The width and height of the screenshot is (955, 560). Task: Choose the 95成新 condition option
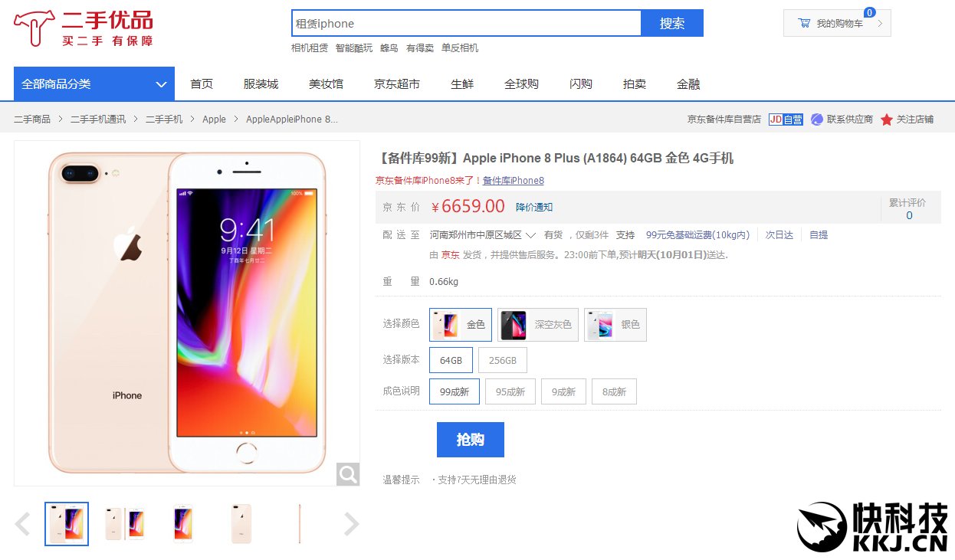click(510, 391)
